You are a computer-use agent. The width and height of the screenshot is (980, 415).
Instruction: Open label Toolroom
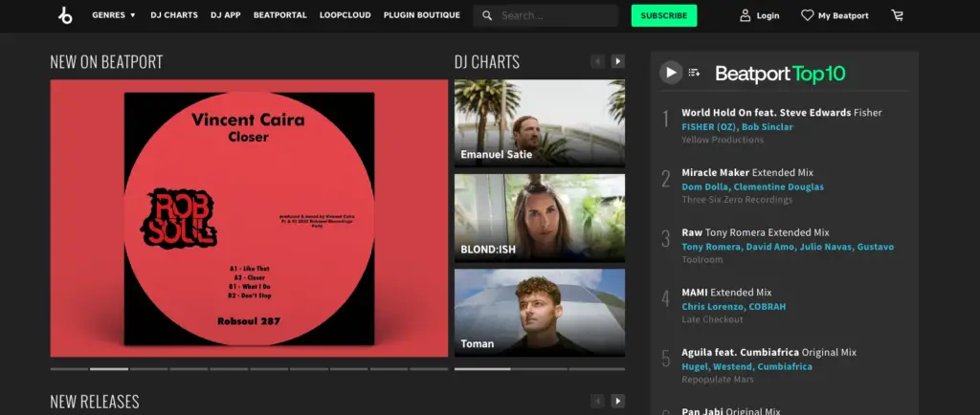(x=702, y=259)
